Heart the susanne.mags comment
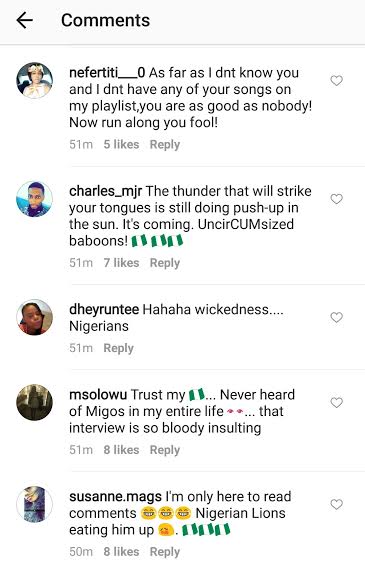Viewport: 365px width, 571px height. 336,504
